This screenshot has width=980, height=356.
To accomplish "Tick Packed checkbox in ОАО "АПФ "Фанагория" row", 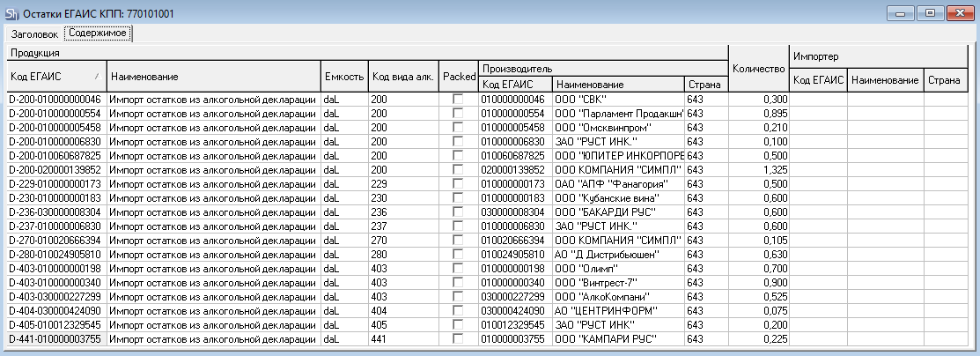I will click(458, 184).
